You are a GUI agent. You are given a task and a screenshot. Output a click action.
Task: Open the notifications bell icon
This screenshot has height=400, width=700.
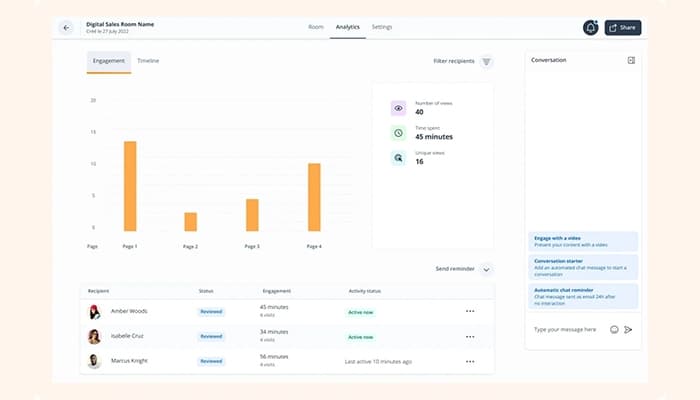click(x=590, y=28)
